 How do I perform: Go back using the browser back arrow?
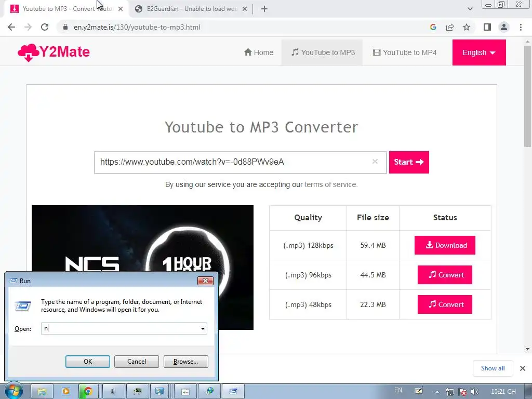[11, 27]
